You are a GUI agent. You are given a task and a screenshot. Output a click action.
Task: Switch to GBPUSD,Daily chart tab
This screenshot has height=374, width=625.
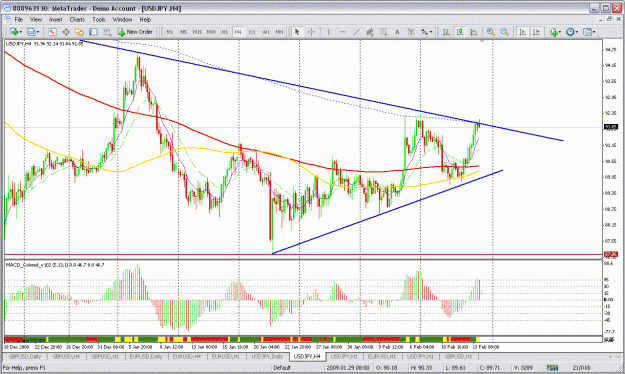click(25, 356)
